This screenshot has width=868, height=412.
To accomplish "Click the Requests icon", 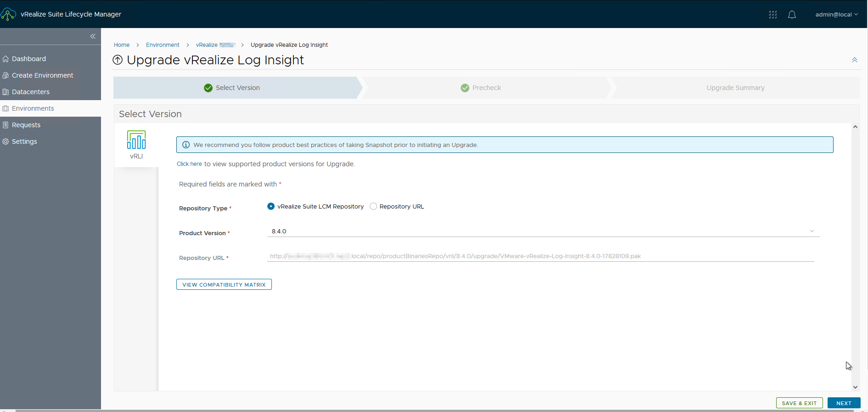I will click(x=6, y=125).
